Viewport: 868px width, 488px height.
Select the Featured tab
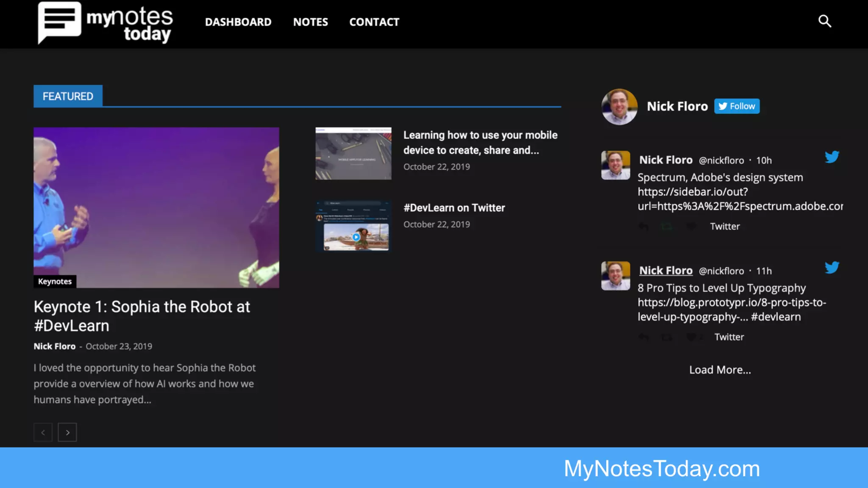[68, 96]
